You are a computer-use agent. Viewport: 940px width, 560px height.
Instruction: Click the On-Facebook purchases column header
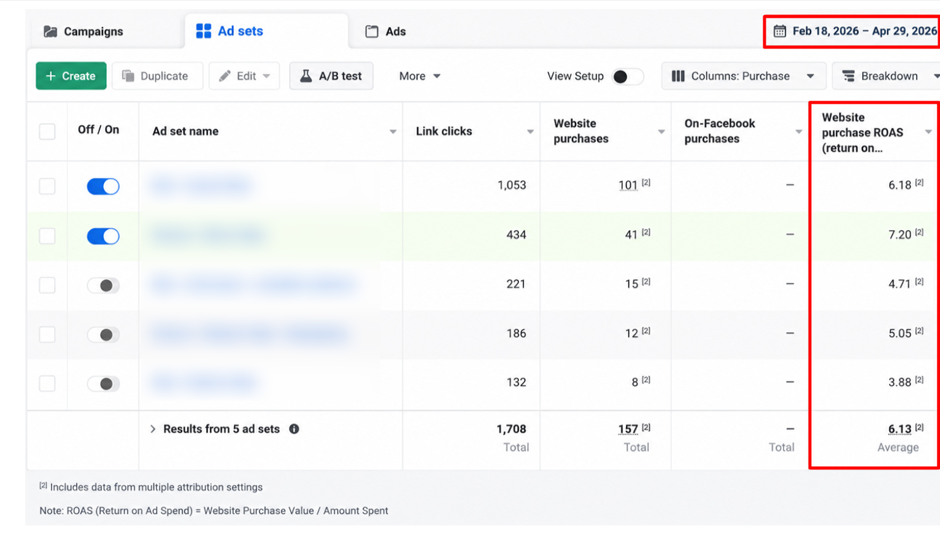[720, 131]
